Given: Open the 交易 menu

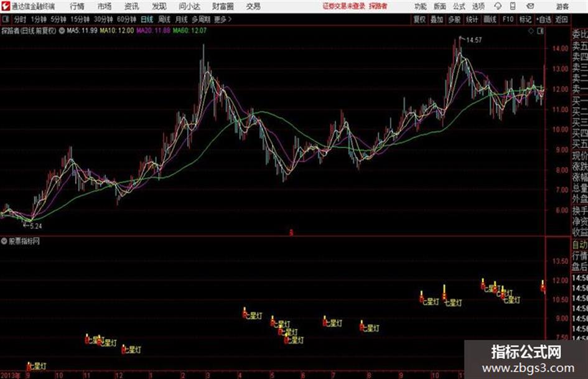Looking at the screenshot, I should click(253, 6).
